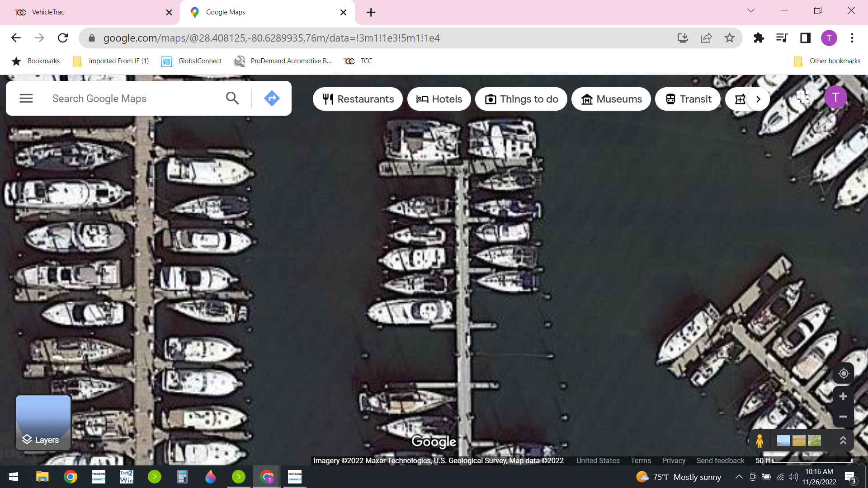868x488 pixels.
Task: Filter by Hotels
Action: point(439,99)
